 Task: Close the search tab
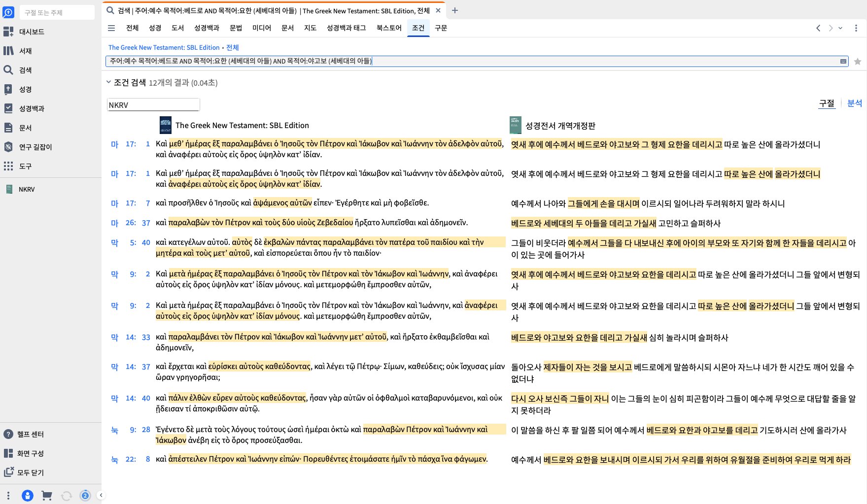(438, 10)
